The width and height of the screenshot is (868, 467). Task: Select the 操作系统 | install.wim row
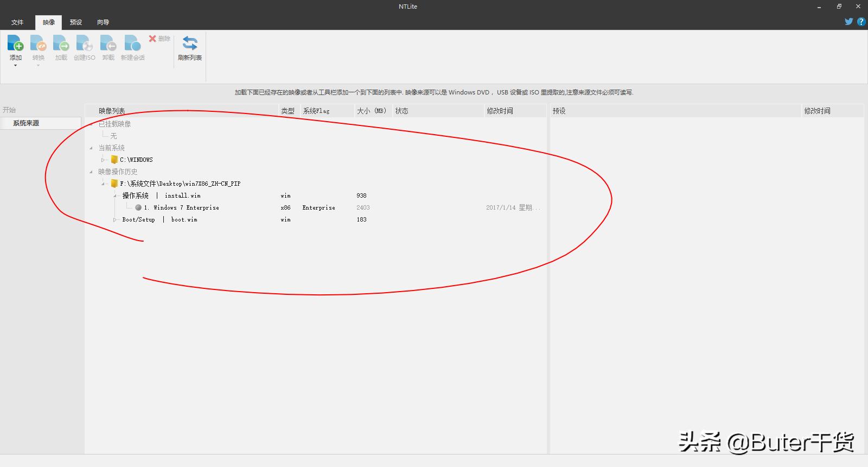[x=161, y=195]
